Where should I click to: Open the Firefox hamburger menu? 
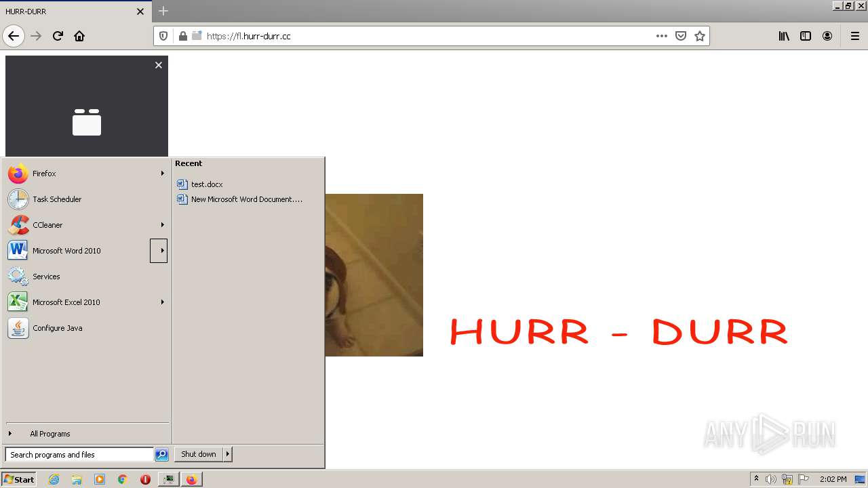(855, 36)
